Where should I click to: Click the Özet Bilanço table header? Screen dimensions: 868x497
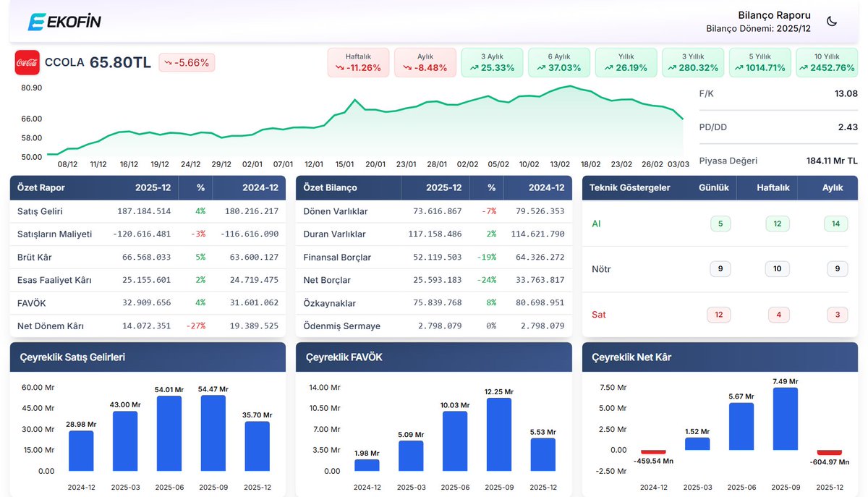click(x=331, y=187)
